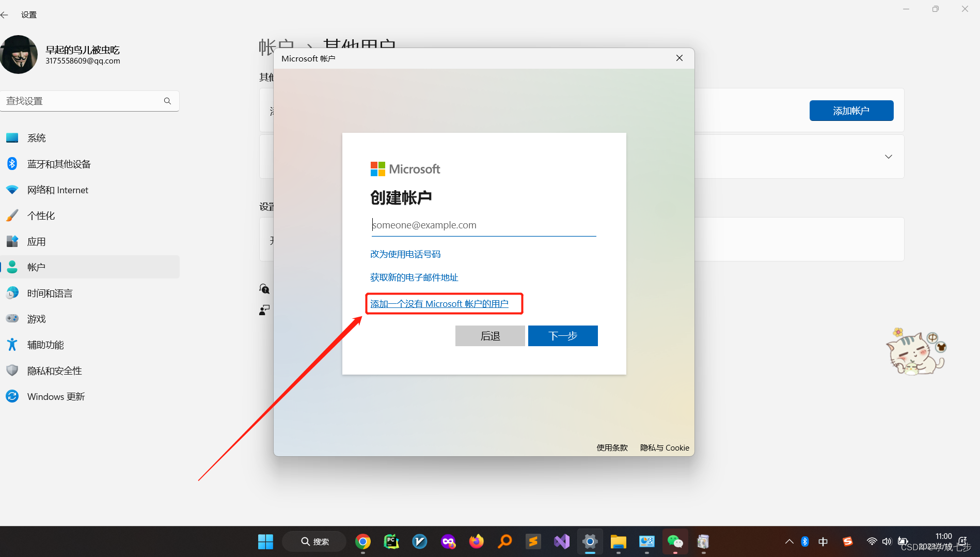Image resolution: width=980 pixels, height=557 pixels.
Task: Click the back arrow in Settings window
Action: pos(5,15)
